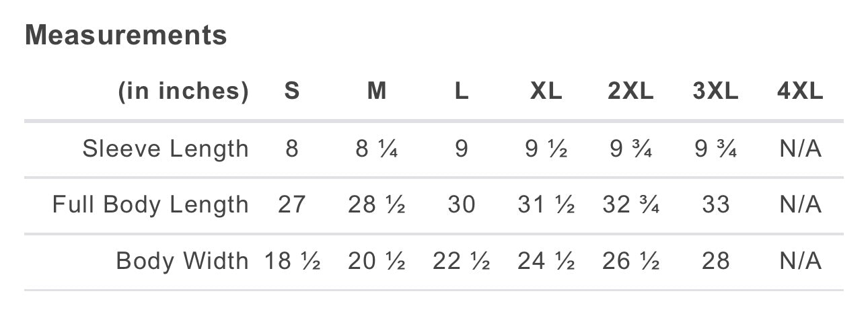Image resolution: width=868 pixels, height=312 pixels.
Task: Select the 3XL size column header
Action: click(715, 91)
